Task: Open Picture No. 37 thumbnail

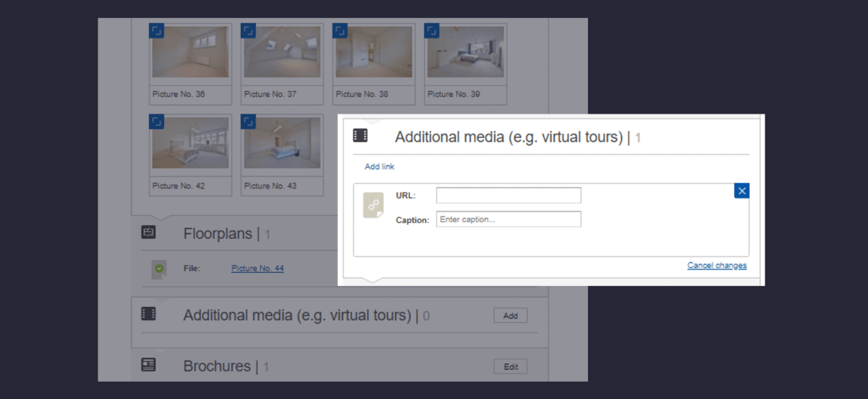Action: pos(283,52)
